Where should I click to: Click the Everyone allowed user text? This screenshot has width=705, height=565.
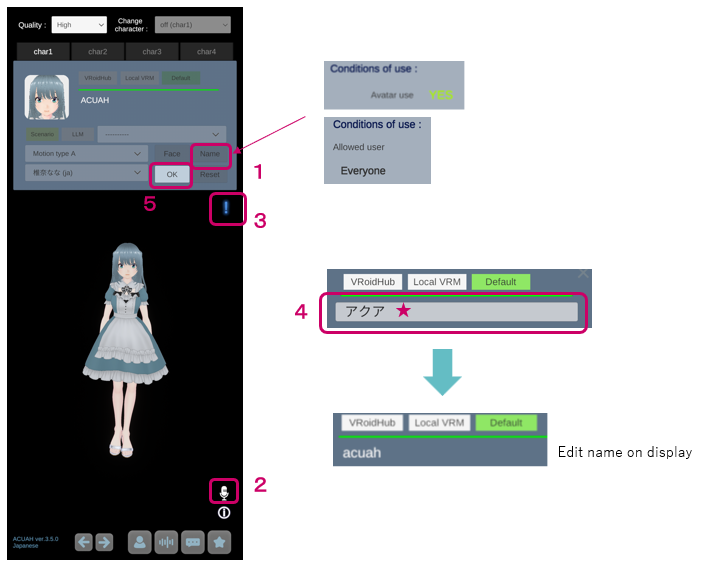pos(363,171)
